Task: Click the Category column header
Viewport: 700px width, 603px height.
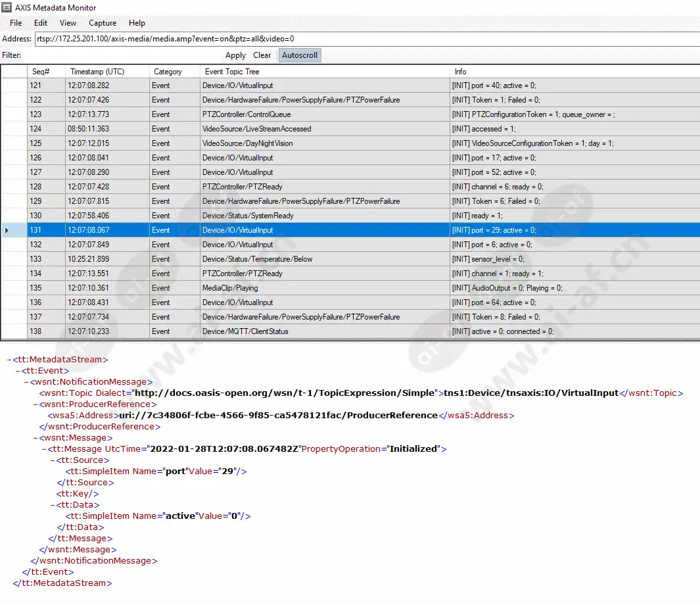Action: pyautogui.click(x=175, y=72)
